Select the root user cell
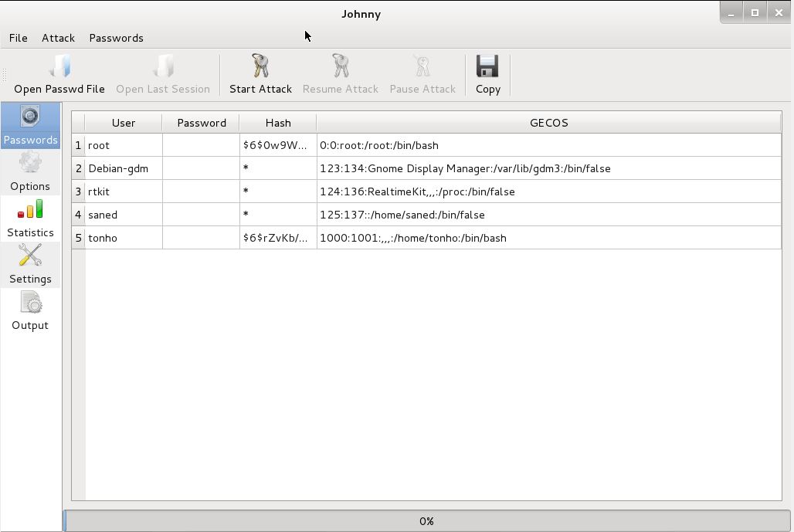 click(124, 145)
